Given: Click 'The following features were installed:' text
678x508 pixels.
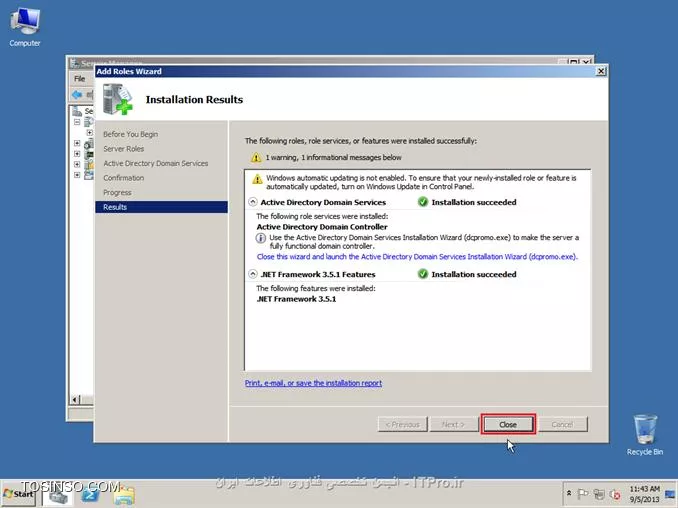Looking at the screenshot, I should click(x=316, y=288).
